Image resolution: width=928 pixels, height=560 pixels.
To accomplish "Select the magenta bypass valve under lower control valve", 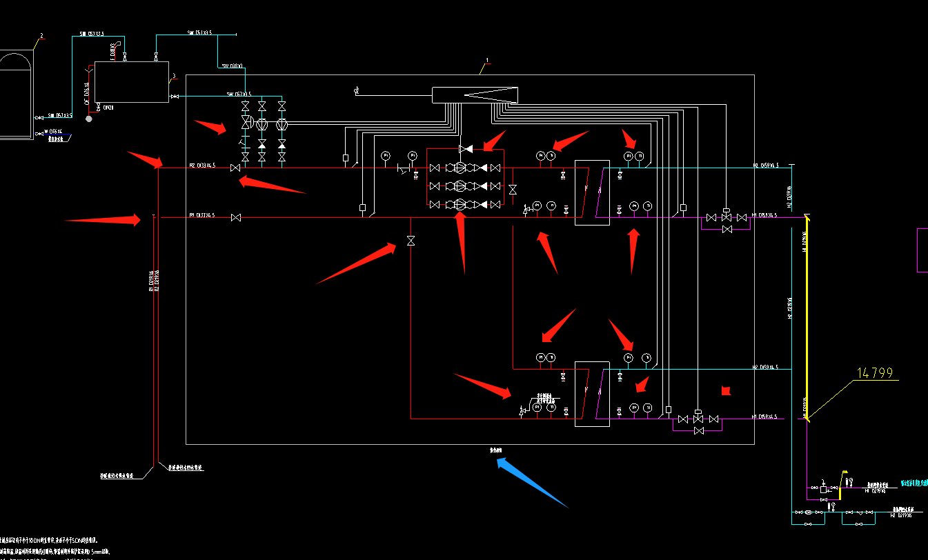I will [x=698, y=430].
